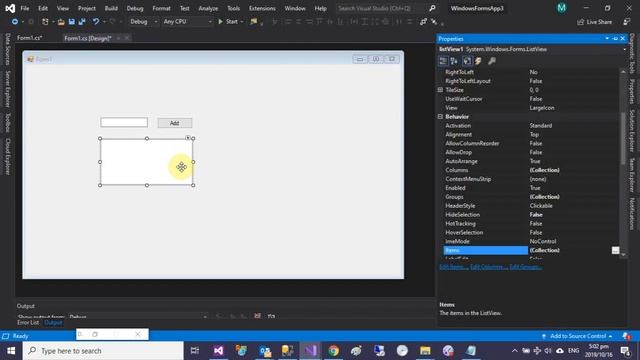The width and height of the screenshot is (640, 360).
Task: Open the Properties window options dropdown arrow
Action: point(607,38)
